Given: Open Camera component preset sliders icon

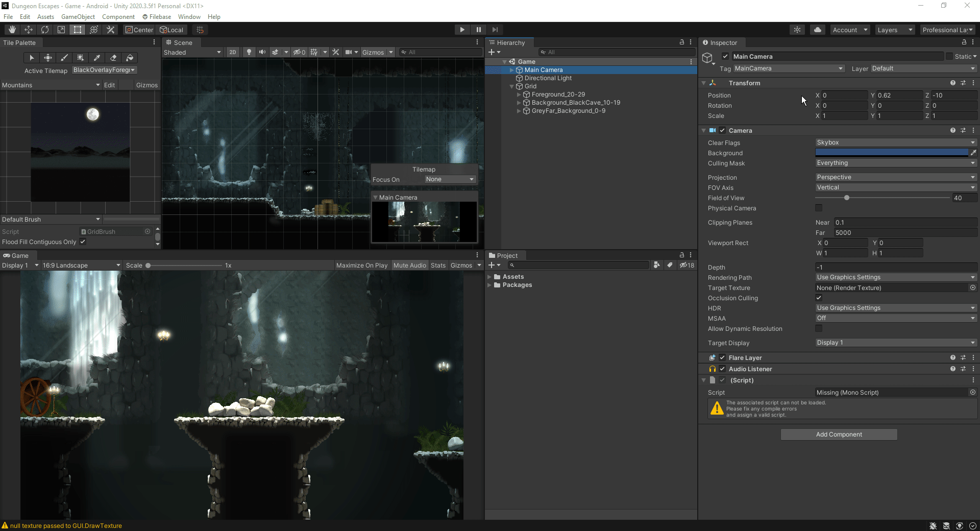Looking at the screenshot, I should click(963, 130).
